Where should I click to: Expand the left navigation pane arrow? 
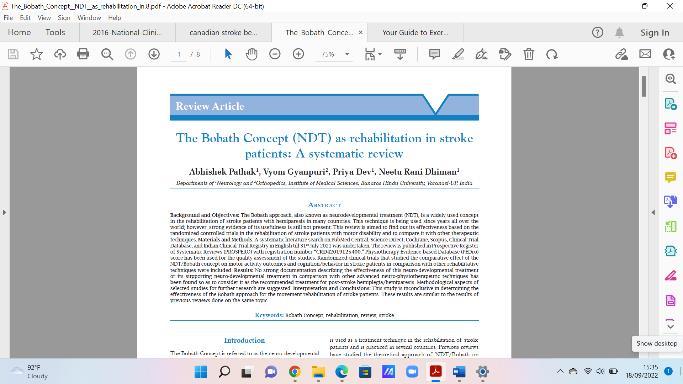point(4,212)
